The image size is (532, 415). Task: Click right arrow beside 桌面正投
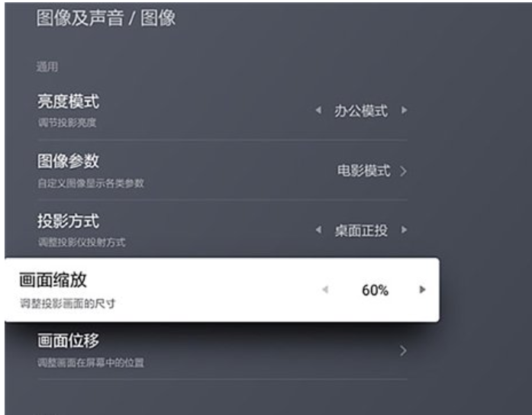coord(404,230)
